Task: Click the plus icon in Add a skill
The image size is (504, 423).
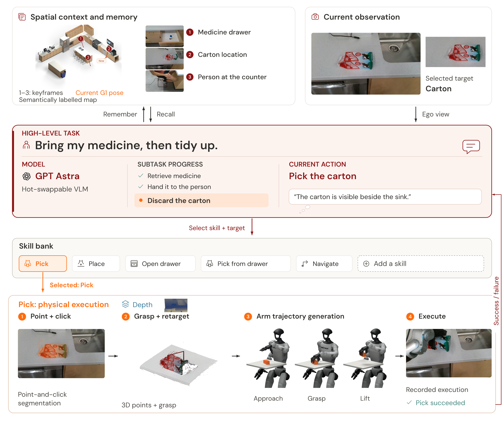Action: [366, 264]
